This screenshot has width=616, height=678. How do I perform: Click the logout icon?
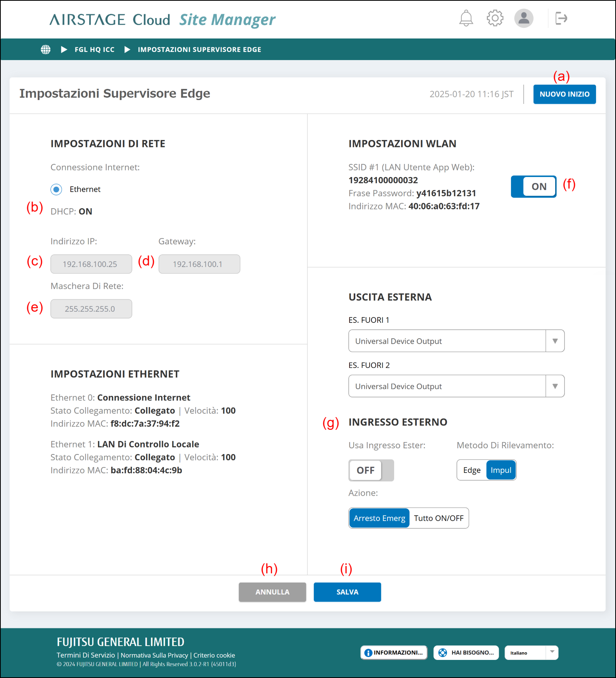(561, 18)
